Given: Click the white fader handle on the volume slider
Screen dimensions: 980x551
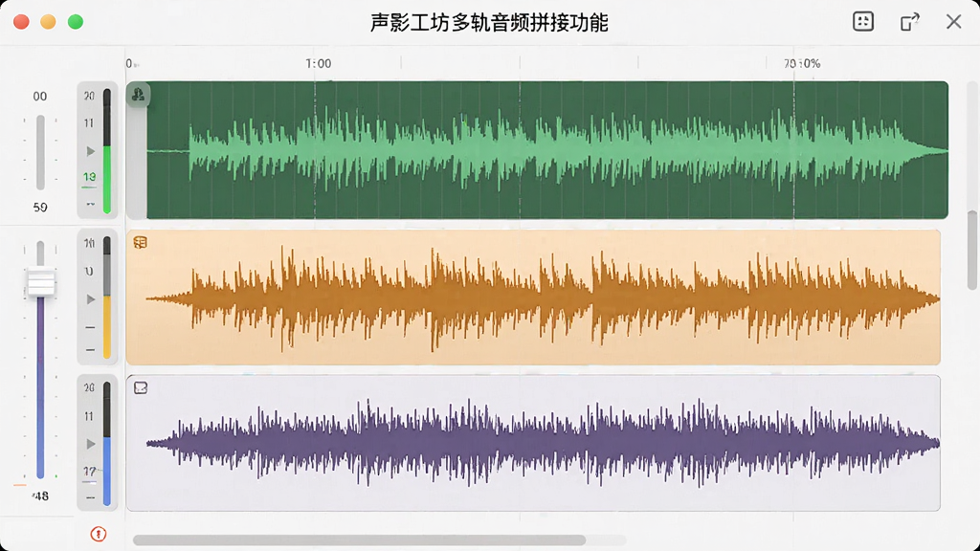Looking at the screenshot, I should tap(40, 282).
